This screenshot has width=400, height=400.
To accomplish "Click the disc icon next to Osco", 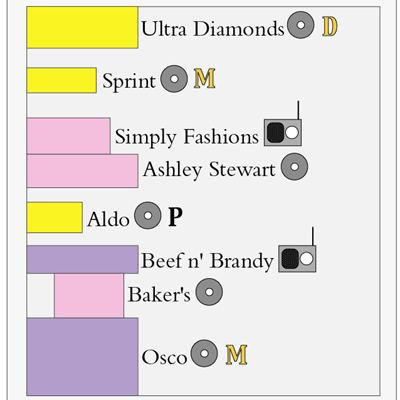I will (x=204, y=353).
